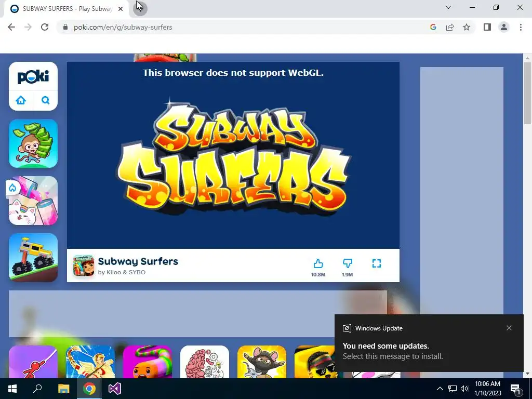
Task: Open the brain puzzle game thumbnail
Action: 205,362
